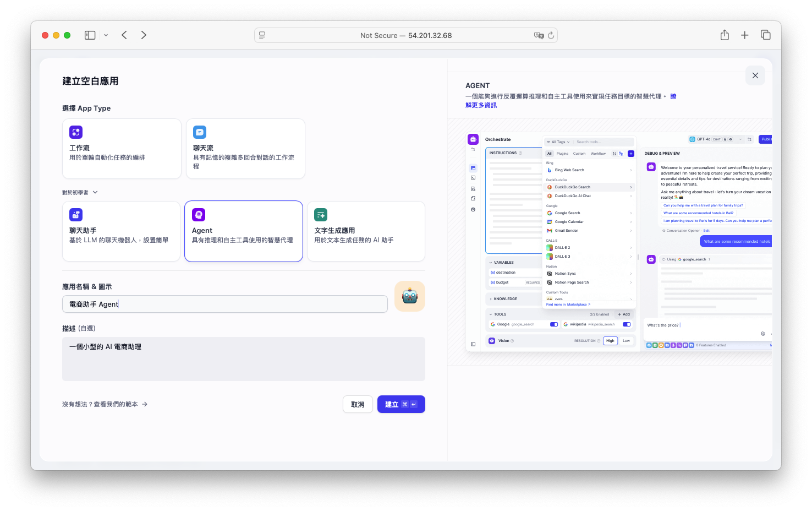Click the 描述 description text area
Viewport: 812px width, 511px height.
[x=243, y=358]
